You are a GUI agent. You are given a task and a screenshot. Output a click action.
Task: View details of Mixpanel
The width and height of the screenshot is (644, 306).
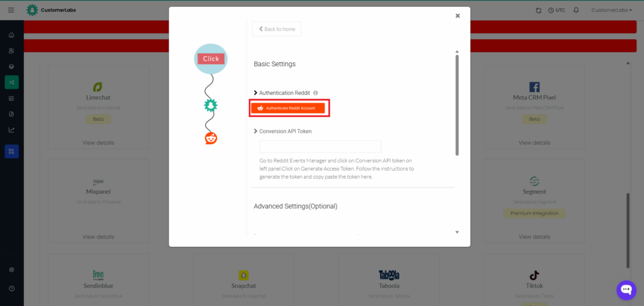point(98,237)
